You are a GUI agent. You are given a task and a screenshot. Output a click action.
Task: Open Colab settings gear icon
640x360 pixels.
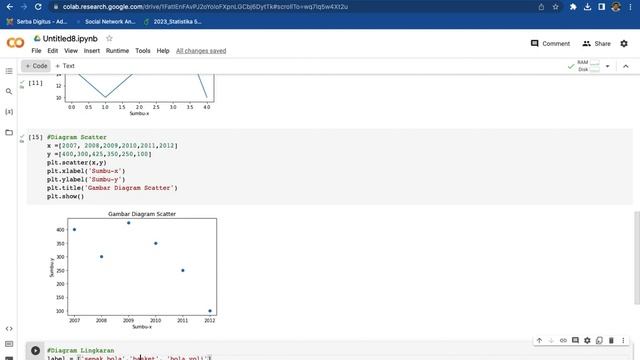(624, 43)
